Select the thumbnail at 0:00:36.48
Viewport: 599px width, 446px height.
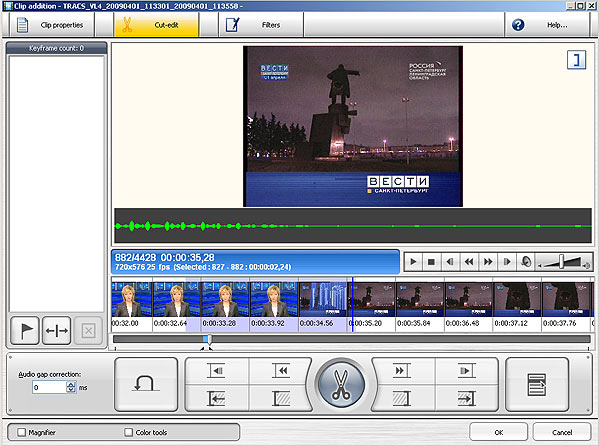coord(468,299)
